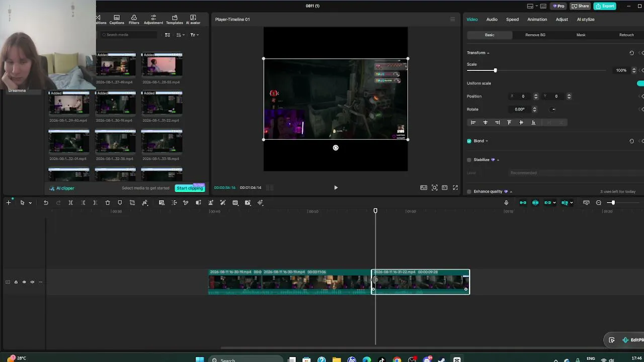The height and width of the screenshot is (362, 644).
Task: Open the media sort options dropdown
Action: click(180, 35)
